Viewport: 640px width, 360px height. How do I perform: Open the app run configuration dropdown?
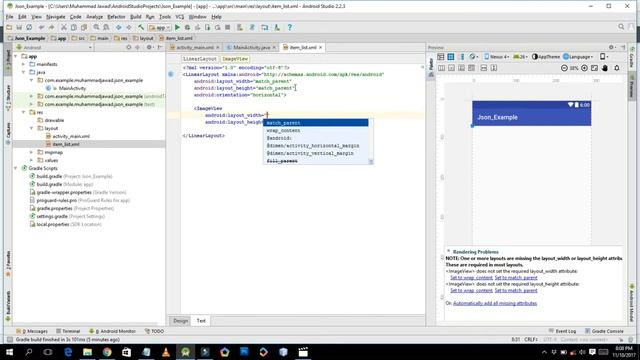tap(160, 27)
